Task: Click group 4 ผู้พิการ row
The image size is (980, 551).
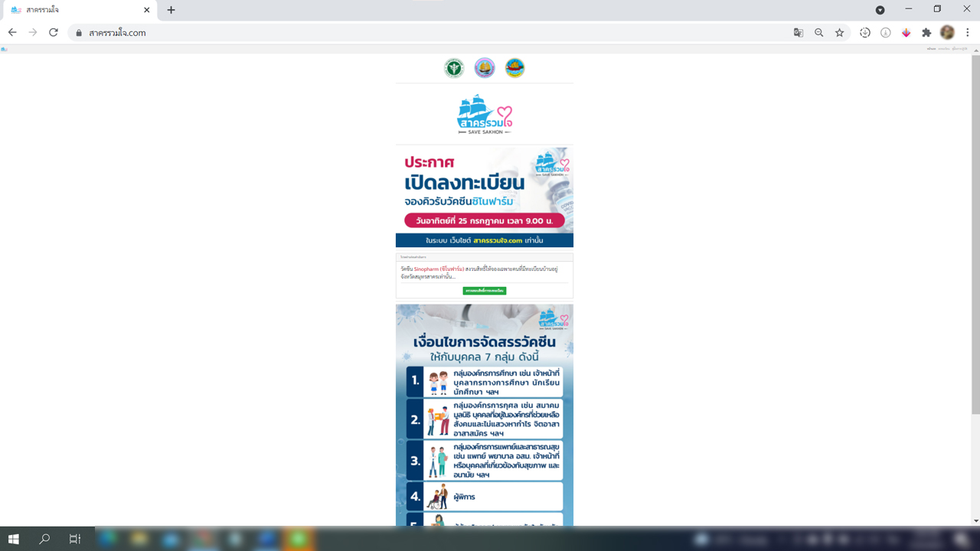Action: point(485,497)
